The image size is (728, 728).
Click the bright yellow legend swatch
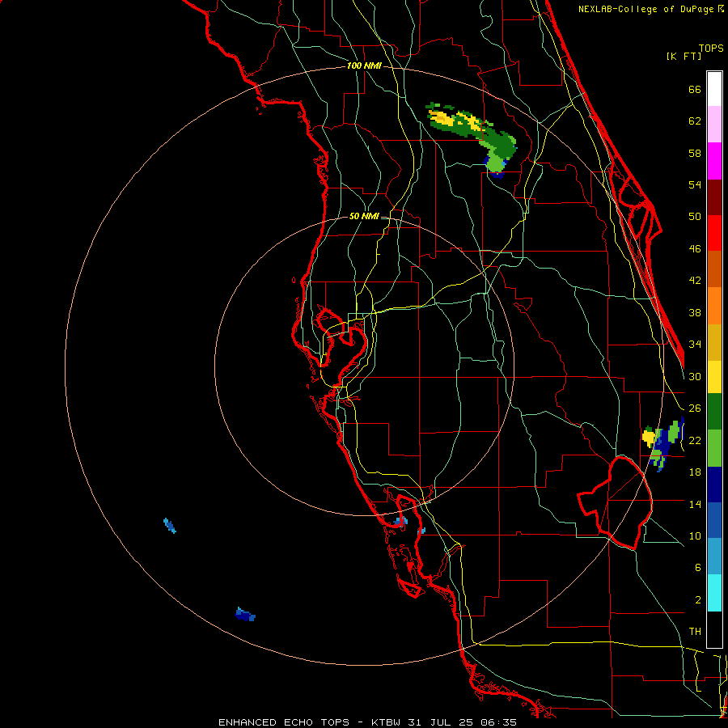pyautogui.click(x=714, y=377)
